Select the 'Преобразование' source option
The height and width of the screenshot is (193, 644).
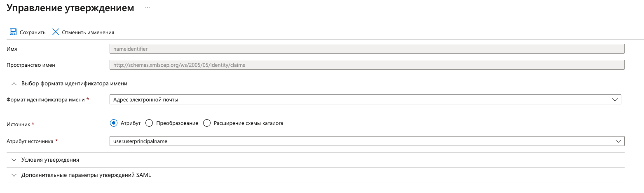point(150,123)
